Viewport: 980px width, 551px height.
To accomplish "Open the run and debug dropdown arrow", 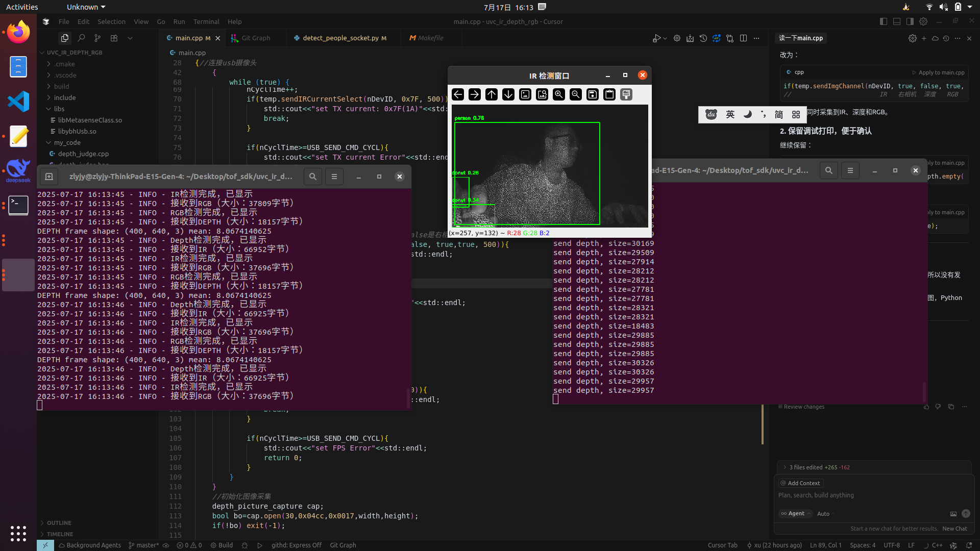I will pos(665,38).
